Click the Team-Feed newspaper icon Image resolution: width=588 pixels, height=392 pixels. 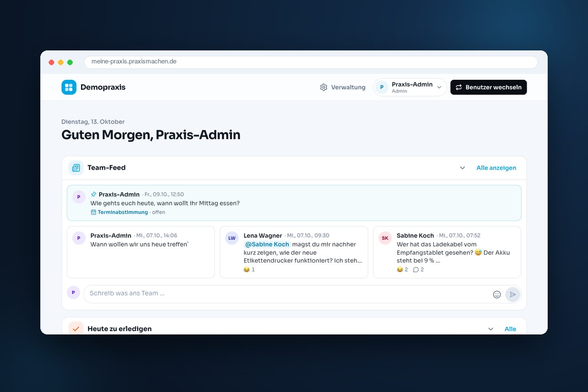[76, 168]
